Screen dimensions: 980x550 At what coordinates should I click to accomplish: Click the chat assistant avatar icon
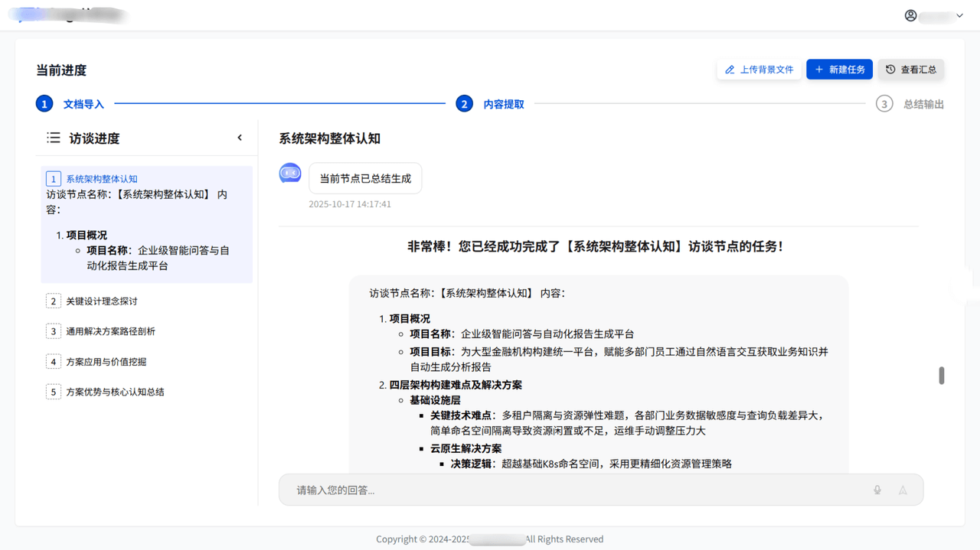click(x=290, y=173)
